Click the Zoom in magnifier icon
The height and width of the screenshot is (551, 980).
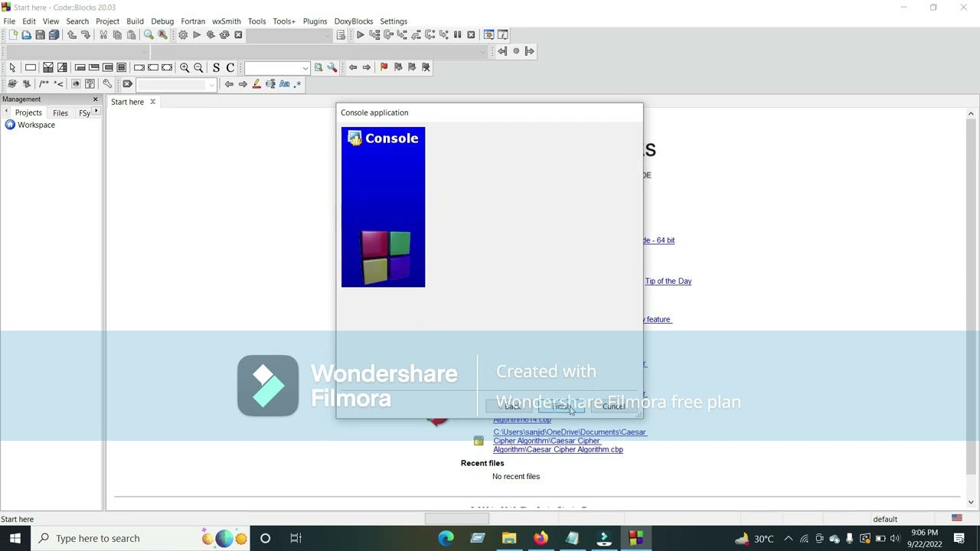tap(185, 68)
